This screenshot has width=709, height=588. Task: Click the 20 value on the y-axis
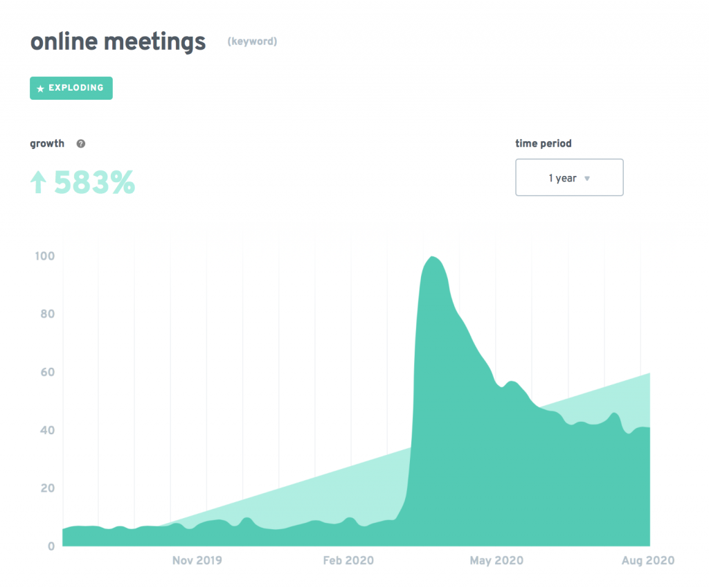[46, 488]
